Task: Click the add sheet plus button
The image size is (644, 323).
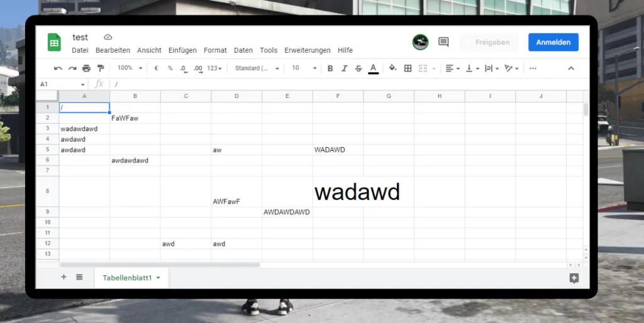Action: point(64,277)
